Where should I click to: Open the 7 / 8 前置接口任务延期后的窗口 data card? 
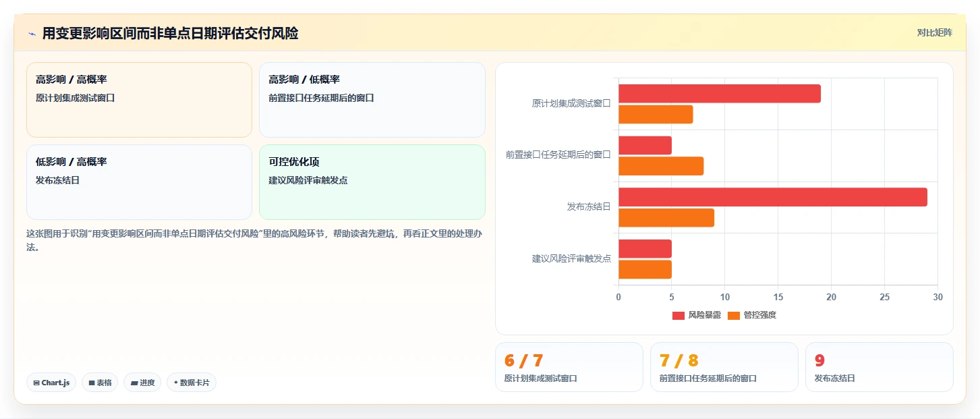coord(724,367)
